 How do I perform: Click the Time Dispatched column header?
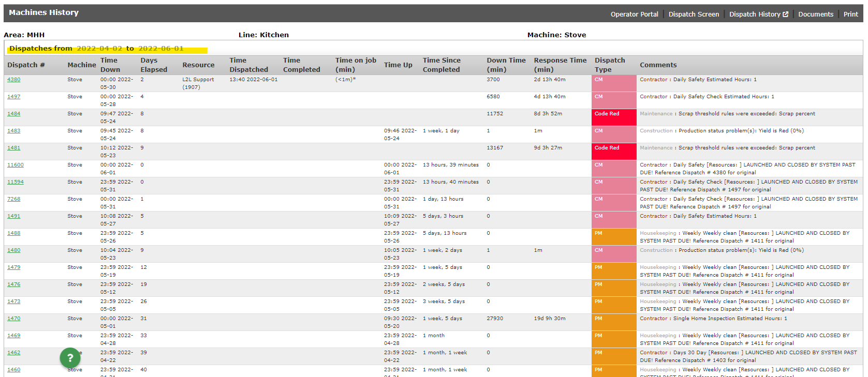pos(249,65)
